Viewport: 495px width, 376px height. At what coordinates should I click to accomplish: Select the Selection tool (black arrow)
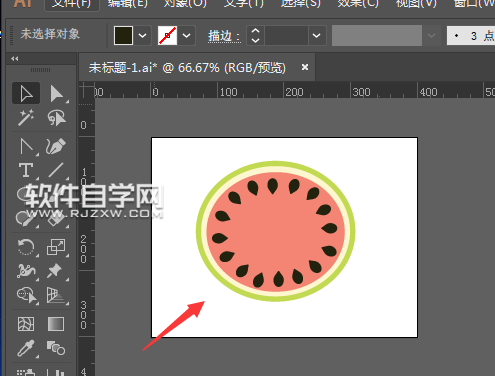26,93
